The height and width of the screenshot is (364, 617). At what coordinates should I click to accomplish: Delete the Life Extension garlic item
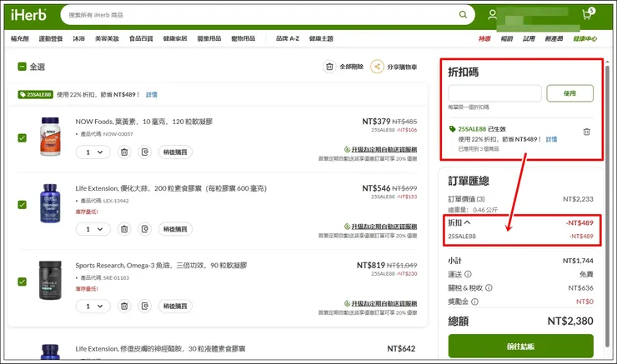[x=124, y=229]
